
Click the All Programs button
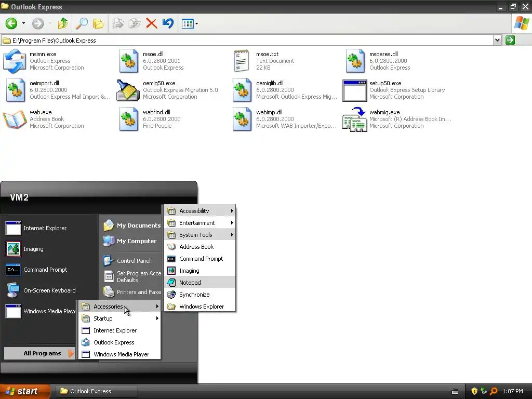tap(39, 353)
